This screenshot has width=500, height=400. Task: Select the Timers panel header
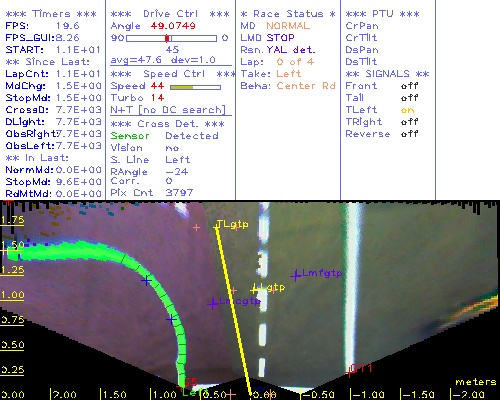click(51, 14)
